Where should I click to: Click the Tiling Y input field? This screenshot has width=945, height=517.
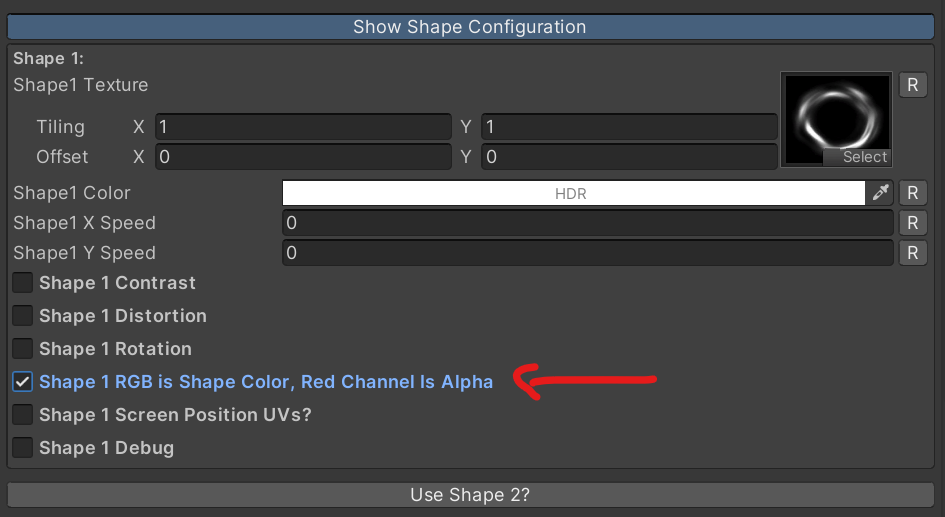tap(629, 127)
